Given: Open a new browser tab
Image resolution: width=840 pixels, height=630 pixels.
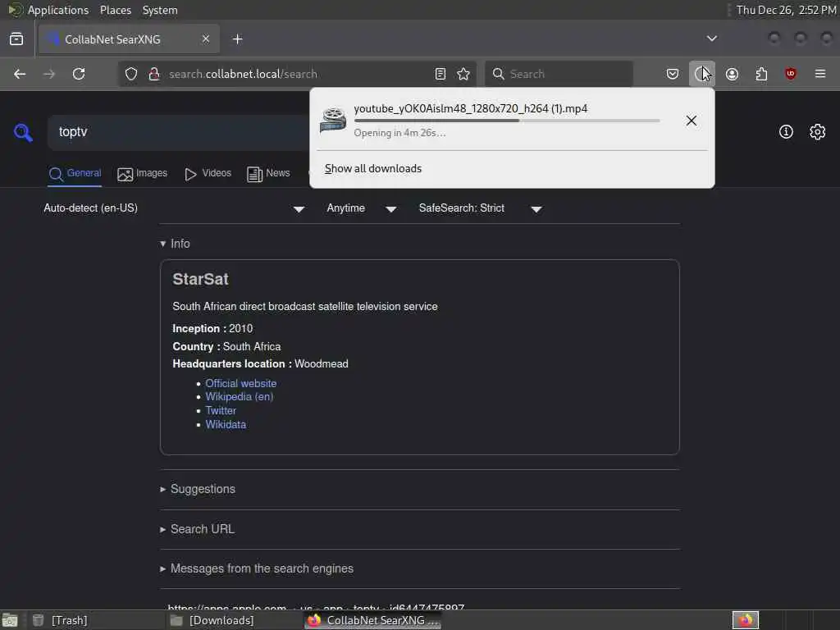Looking at the screenshot, I should click(x=238, y=39).
